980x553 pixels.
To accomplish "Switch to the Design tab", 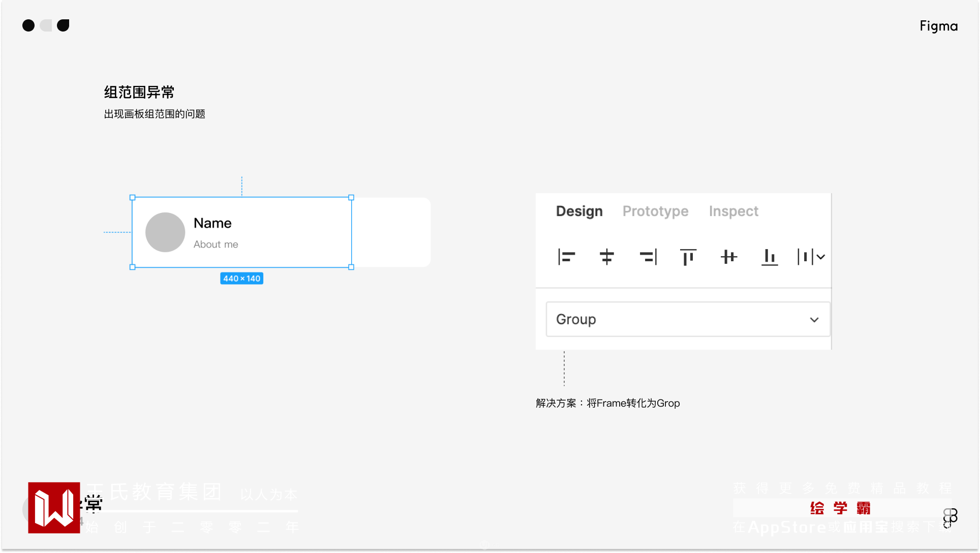I will tap(579, 211).
